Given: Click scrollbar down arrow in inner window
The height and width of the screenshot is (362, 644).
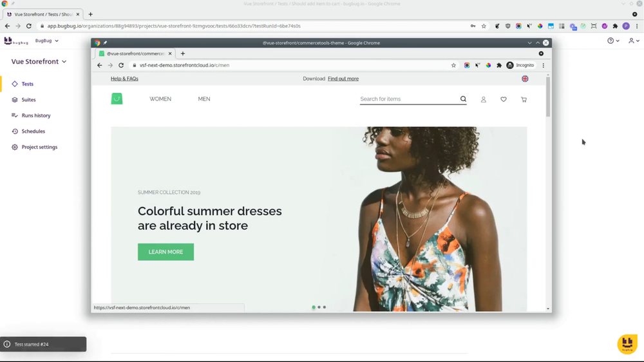Looking at the screenshot, I should click(548, 309).
